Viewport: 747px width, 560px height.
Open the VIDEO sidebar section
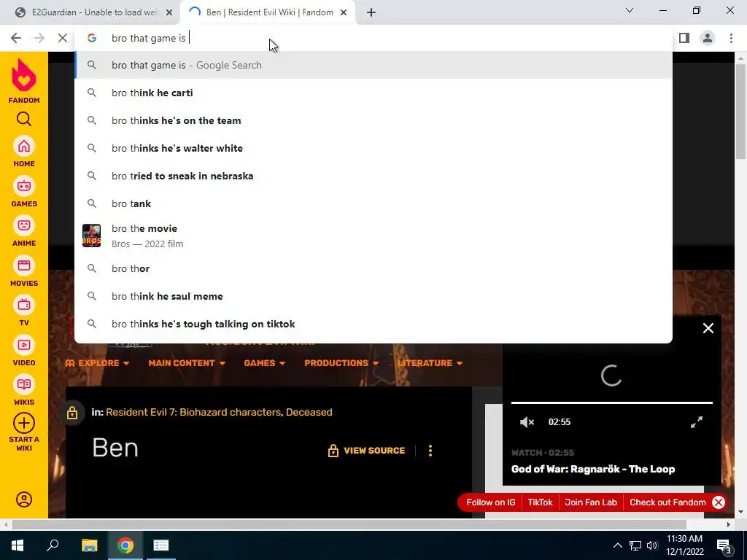(x=24, y=351)
